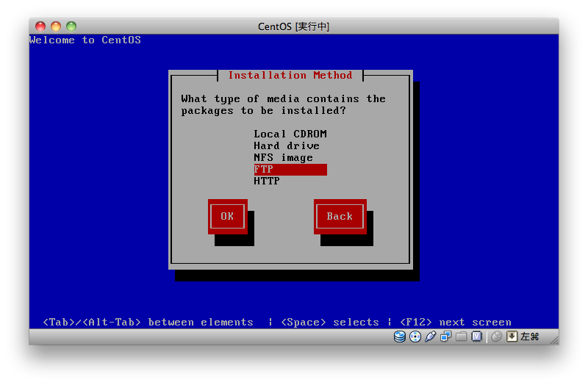Viewport: 588px width, 385px height.
Task: Click the network adapters status icon
Action: pyautogui.click(x=446, y=337)
